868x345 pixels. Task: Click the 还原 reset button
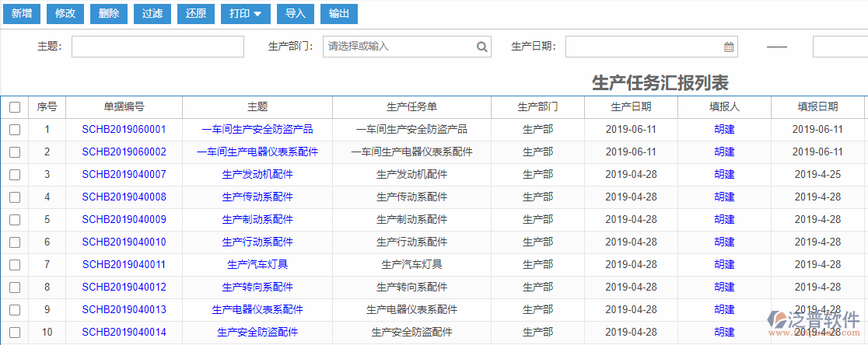[152, 13]
